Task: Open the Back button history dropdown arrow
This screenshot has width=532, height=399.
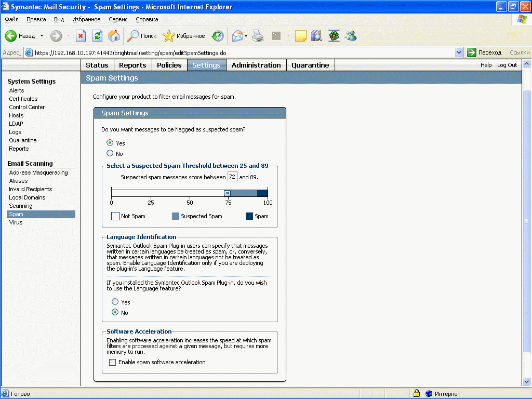Action: 42,36
